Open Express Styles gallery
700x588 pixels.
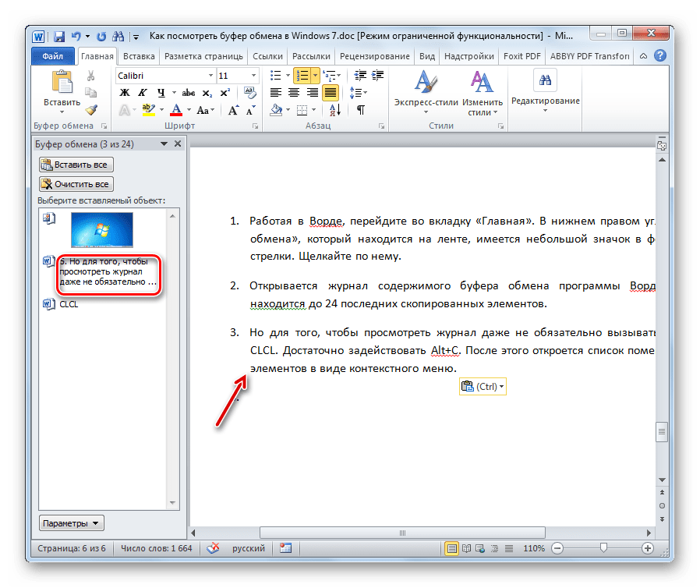tap(426, 93)
